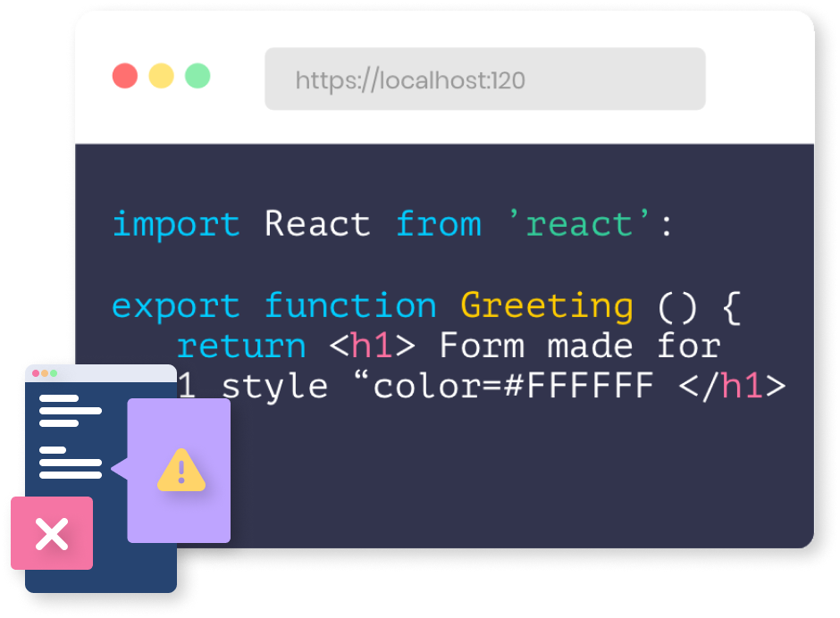
Task: Click the white text lines in the small window
Action: [x=71, y=437]
